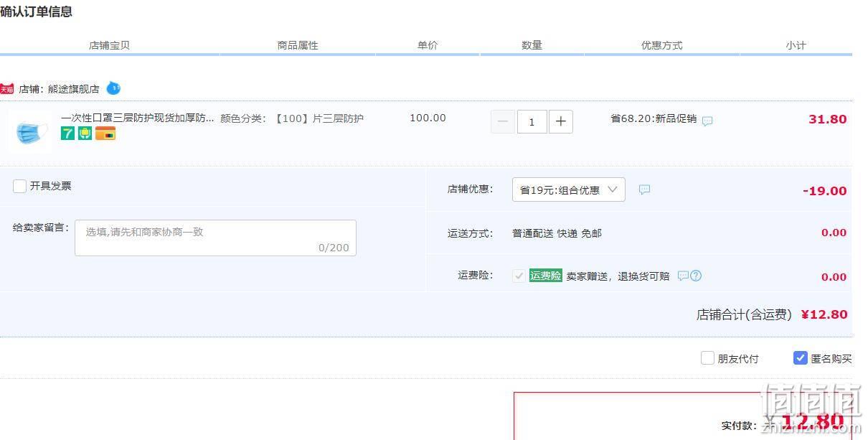Viewport: 868px width, 440px height.
Task: Click the 省68.20:新品促销 promotion text
Action: [654, 118]
